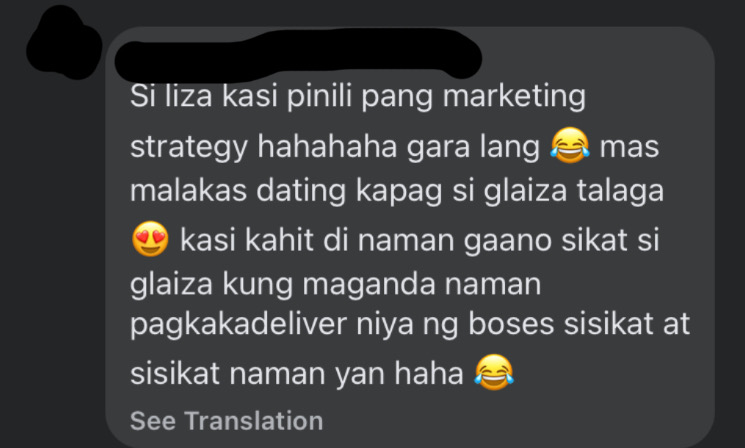Click the heart-eyes emoji in the comment
The width and height of the screenshot is (745, 448).
[x=150, y=239]
